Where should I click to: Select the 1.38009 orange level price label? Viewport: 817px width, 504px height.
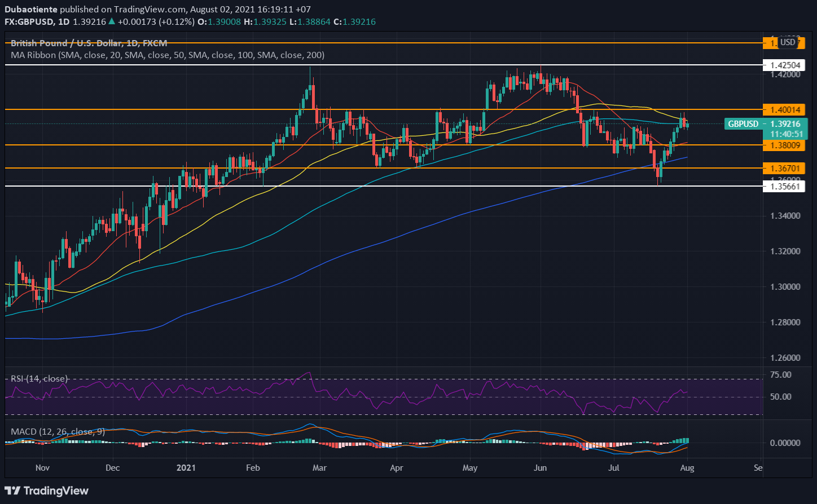click(x=785, y=145)
